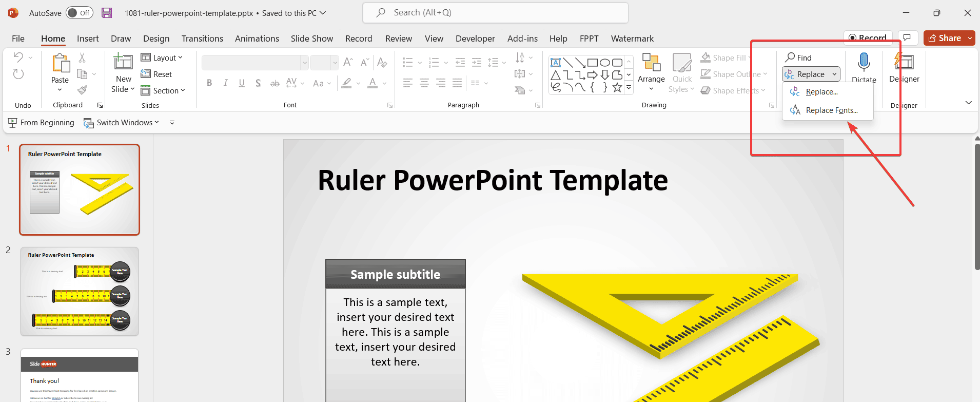
Task: Click the Dictate microphone icon
Action: (864, 62)
